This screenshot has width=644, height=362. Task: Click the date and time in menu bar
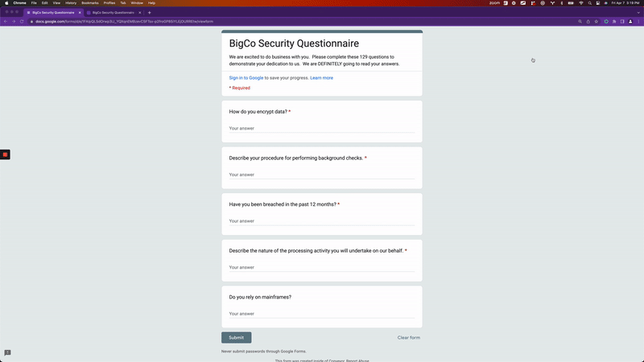625,3
